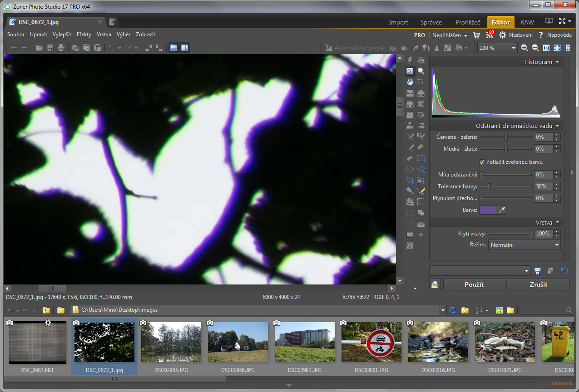Click the purple Barva color swatch
579x392 pixels.
click(x=488, y=210)
